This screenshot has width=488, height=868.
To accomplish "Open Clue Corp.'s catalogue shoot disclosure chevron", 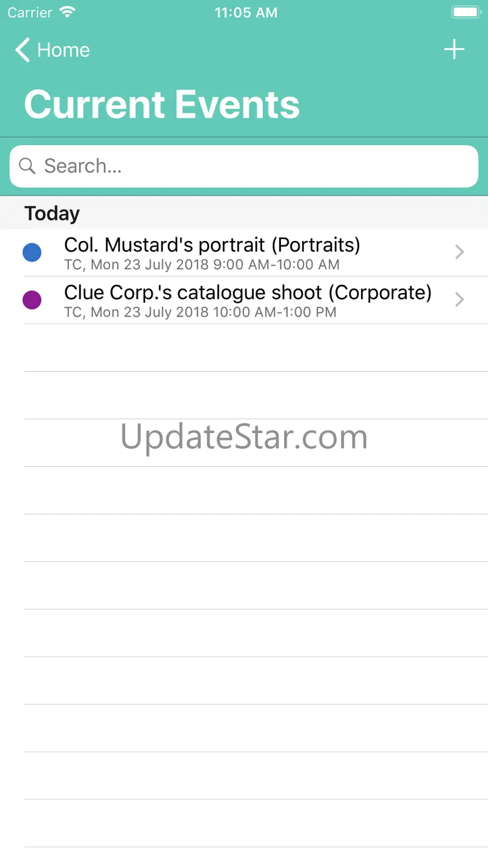I will 460,300.
